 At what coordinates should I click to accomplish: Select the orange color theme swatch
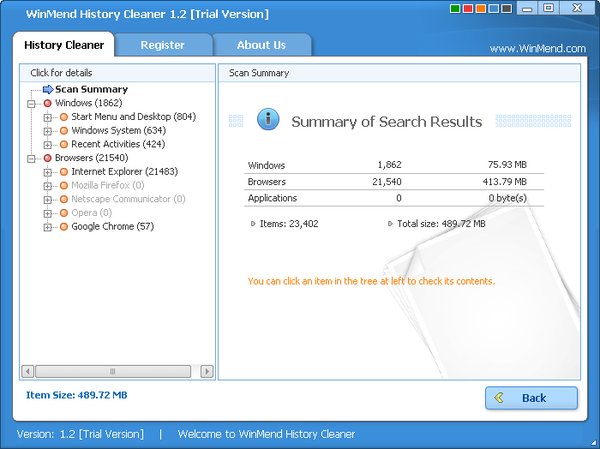click(x=481, y=8)
